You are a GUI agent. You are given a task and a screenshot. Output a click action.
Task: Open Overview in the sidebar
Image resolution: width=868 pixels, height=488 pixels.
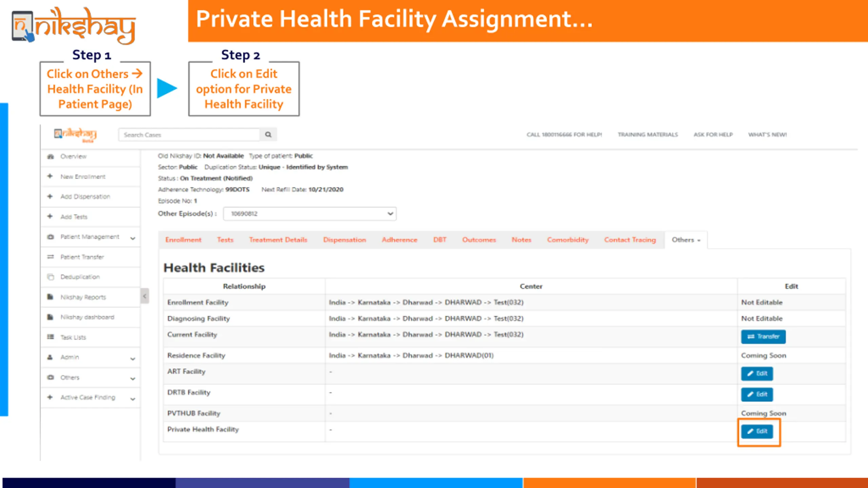(x=73, y=157)
